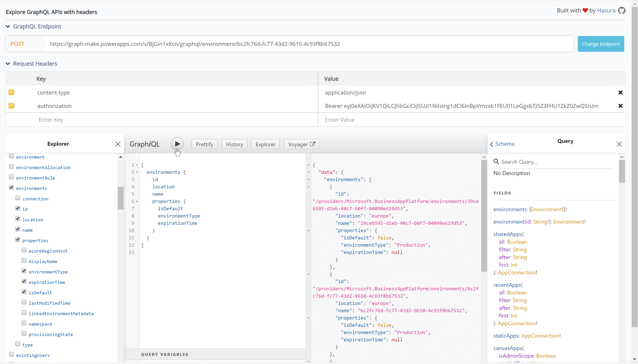Collapse the Request Headers section
The image size is (638, 364).
(8, 64)
